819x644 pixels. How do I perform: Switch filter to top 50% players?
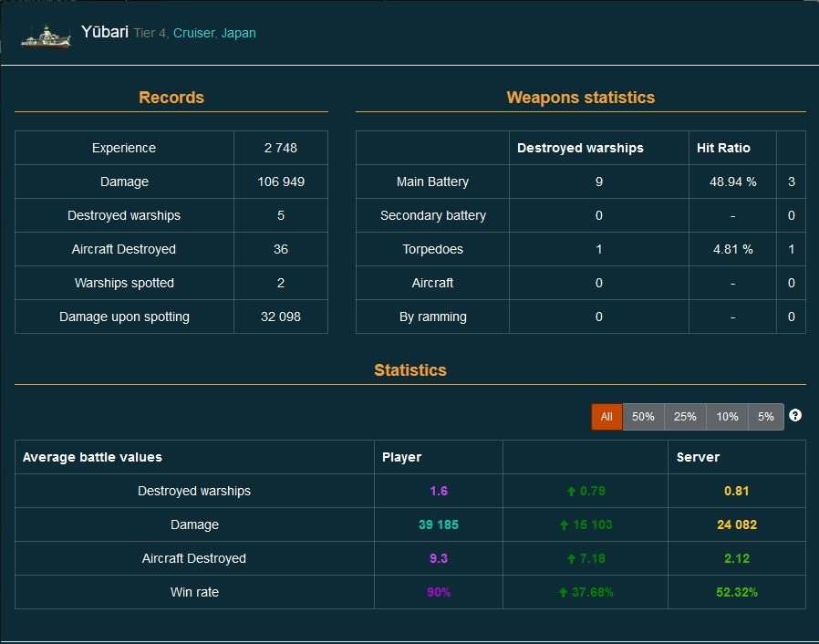pos(643,417)
